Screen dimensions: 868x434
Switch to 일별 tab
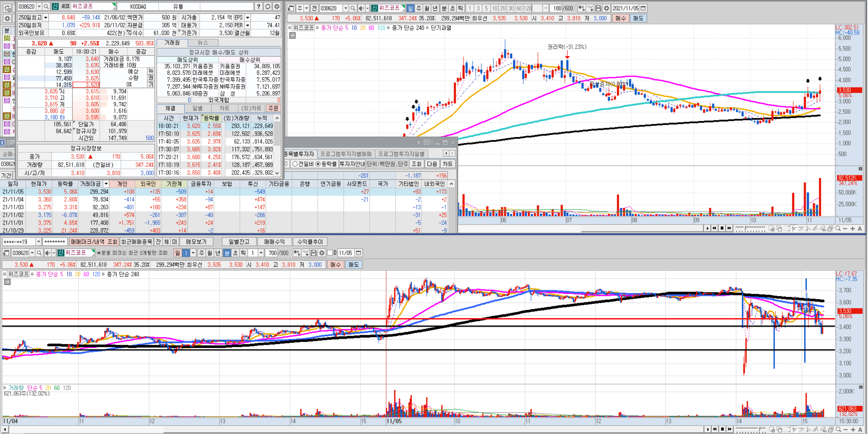coord(197,108)
